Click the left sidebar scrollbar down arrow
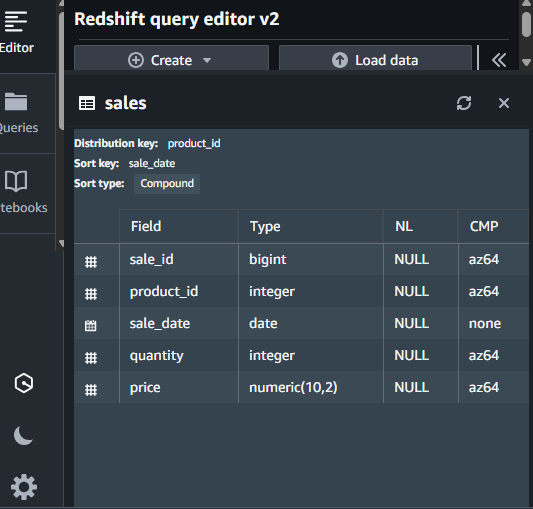533x509 pixels. [62, 243]
